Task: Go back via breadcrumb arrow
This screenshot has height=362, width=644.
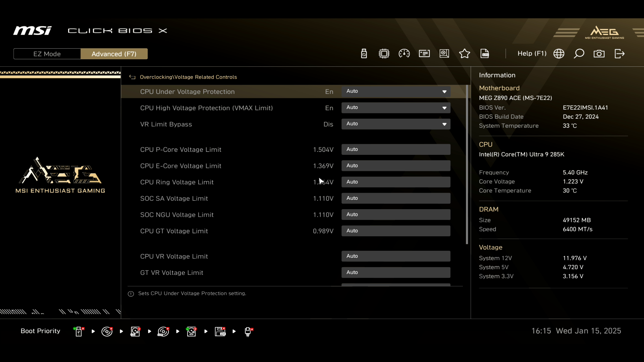Action: pos(132,77)
